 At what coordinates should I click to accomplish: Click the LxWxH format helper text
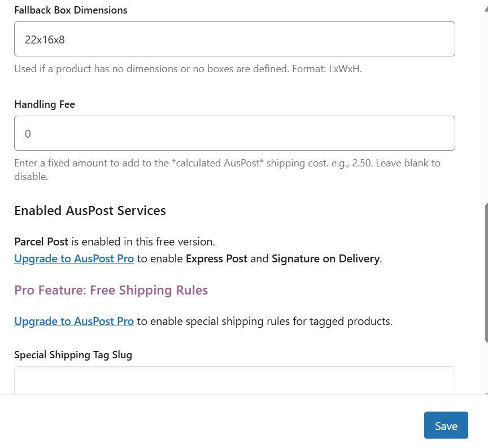point(189,69)
